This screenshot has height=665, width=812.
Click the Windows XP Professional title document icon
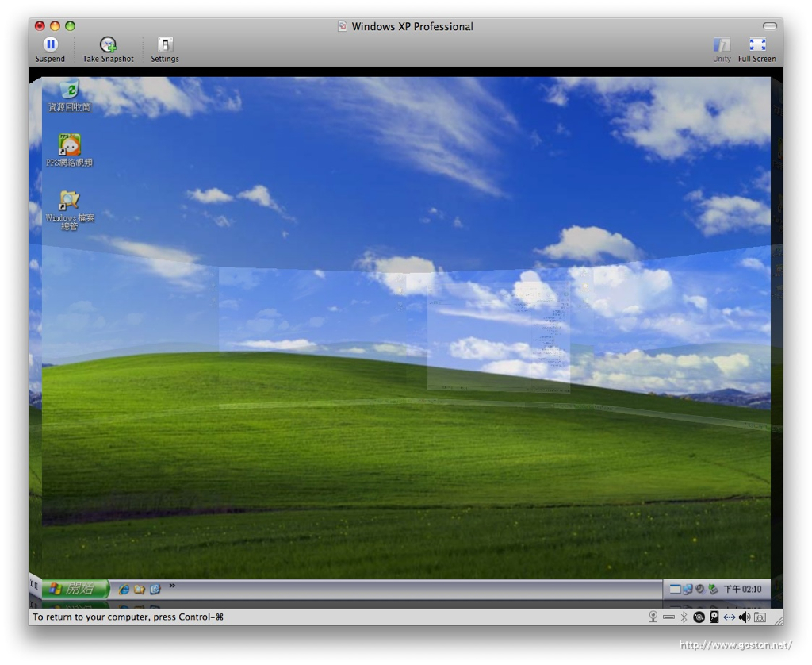(x=343, y=26)
